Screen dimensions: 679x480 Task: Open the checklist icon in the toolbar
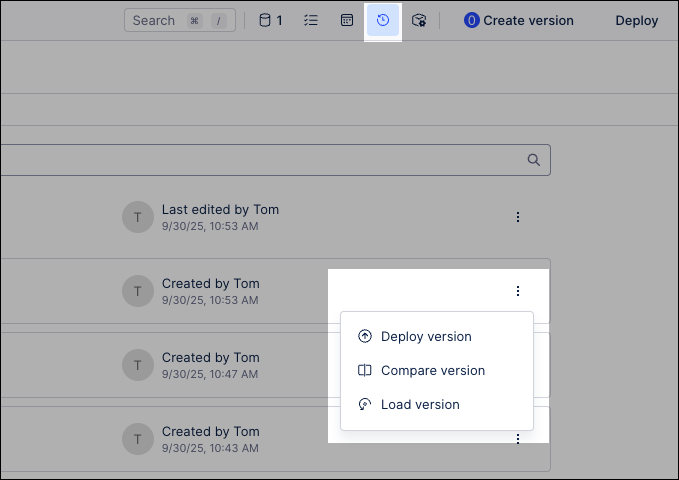[311, 20]
